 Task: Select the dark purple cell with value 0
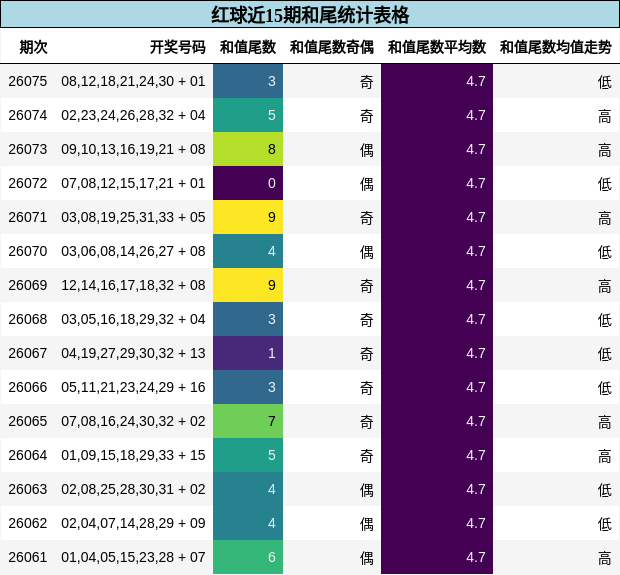[248, 183]
